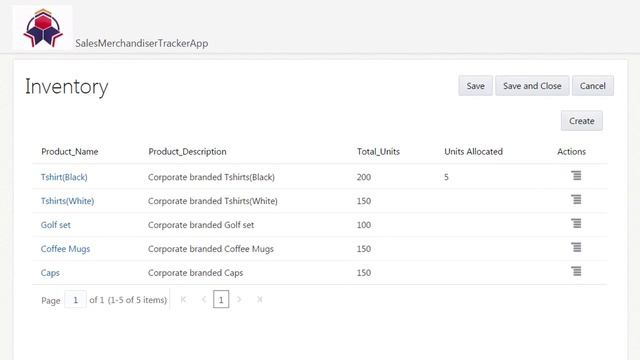This screenshot has width=640, height=360.
Task: Cancel the Inventory edits
Action: (593, 86)
